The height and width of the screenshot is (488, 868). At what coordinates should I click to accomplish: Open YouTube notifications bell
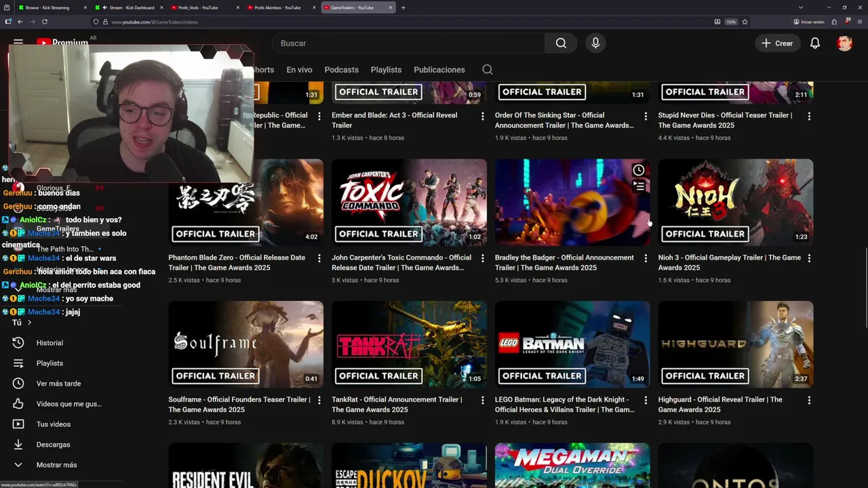[x=815, y=43]
